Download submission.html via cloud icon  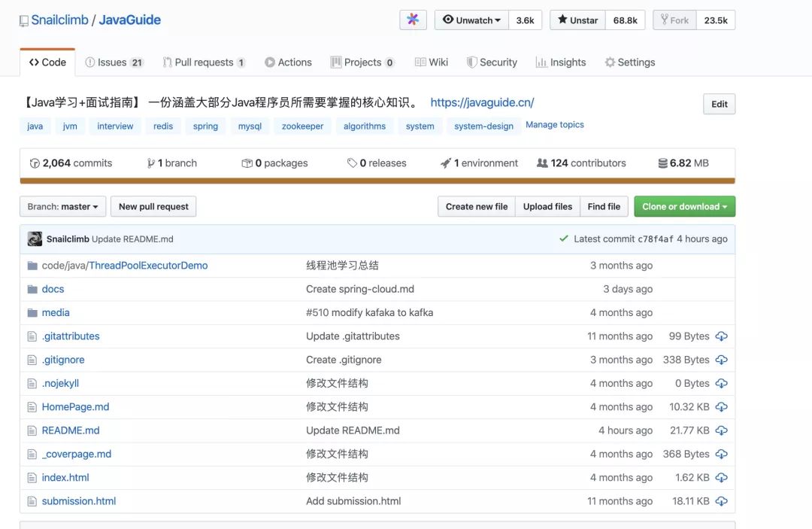[721, 502]
